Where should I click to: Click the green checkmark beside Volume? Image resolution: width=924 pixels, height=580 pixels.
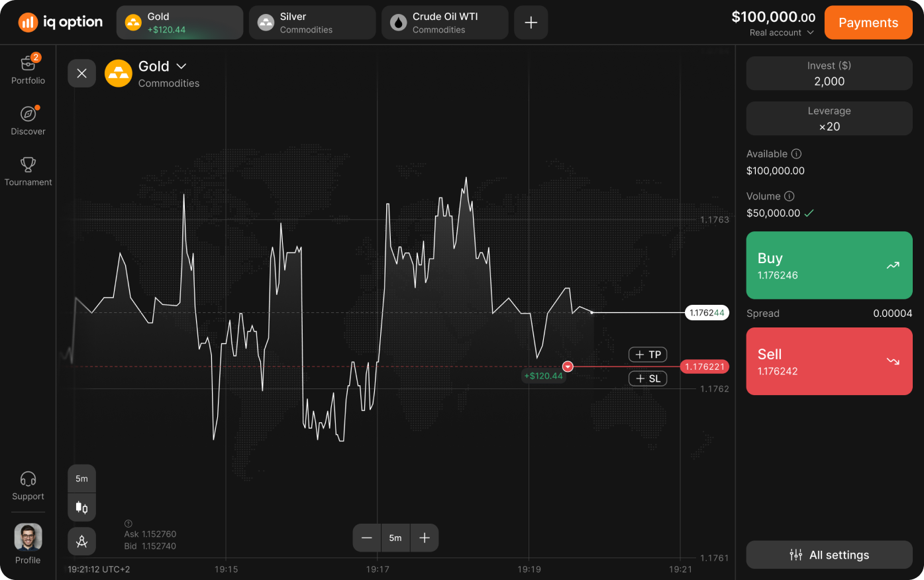point(809,213)
